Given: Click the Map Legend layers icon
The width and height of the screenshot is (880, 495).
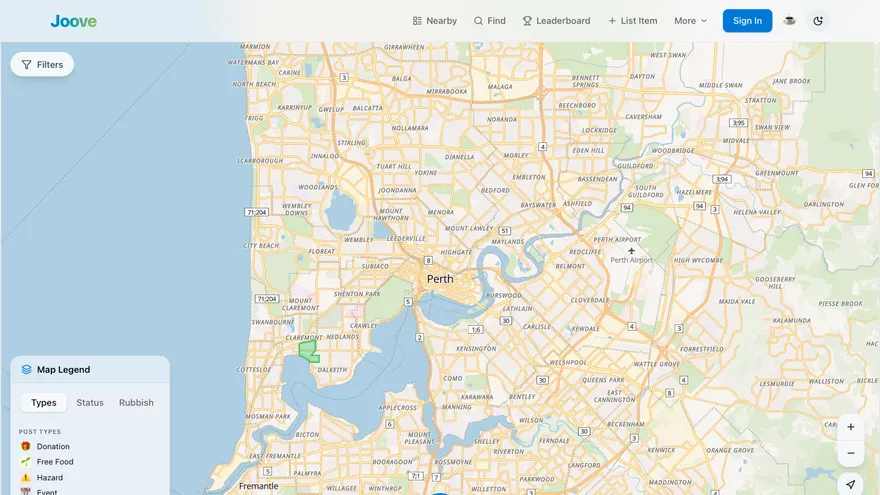Looking at the screenshot, I should 26,369.
